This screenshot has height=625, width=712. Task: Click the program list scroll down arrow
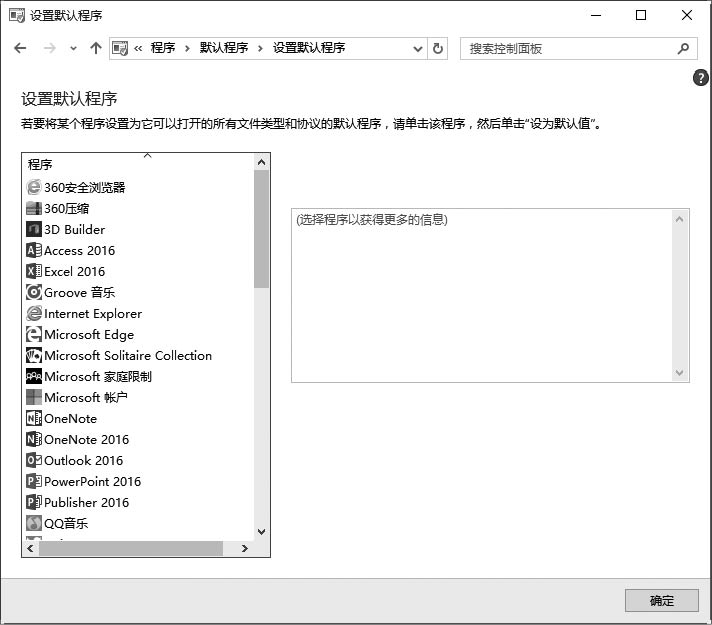pos(262,531)
